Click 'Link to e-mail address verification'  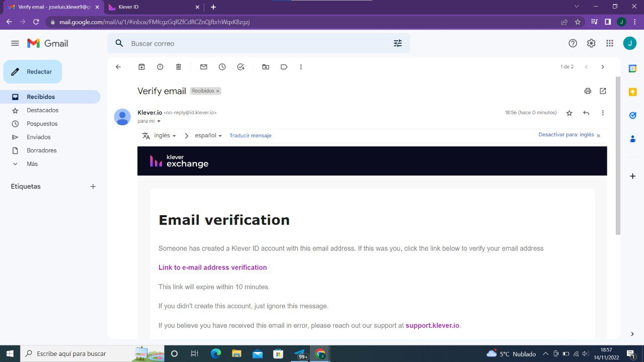213,267
